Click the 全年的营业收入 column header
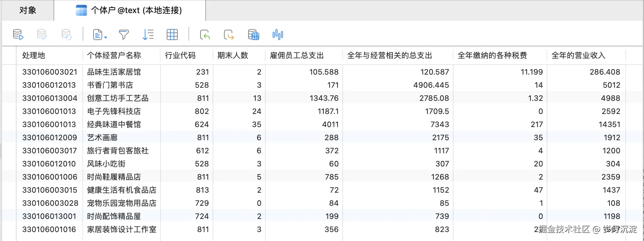Screen dimensions: 644x241 578,55
